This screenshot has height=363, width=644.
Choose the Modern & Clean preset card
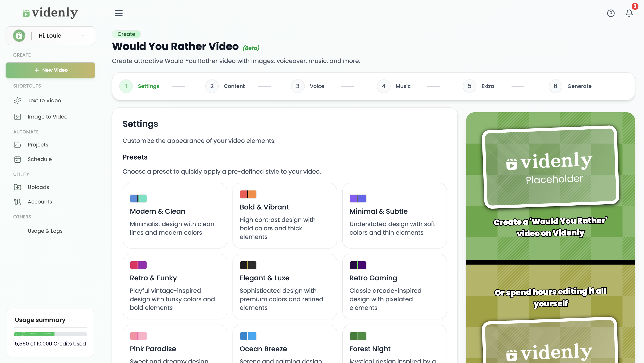(x=175, y=216)
